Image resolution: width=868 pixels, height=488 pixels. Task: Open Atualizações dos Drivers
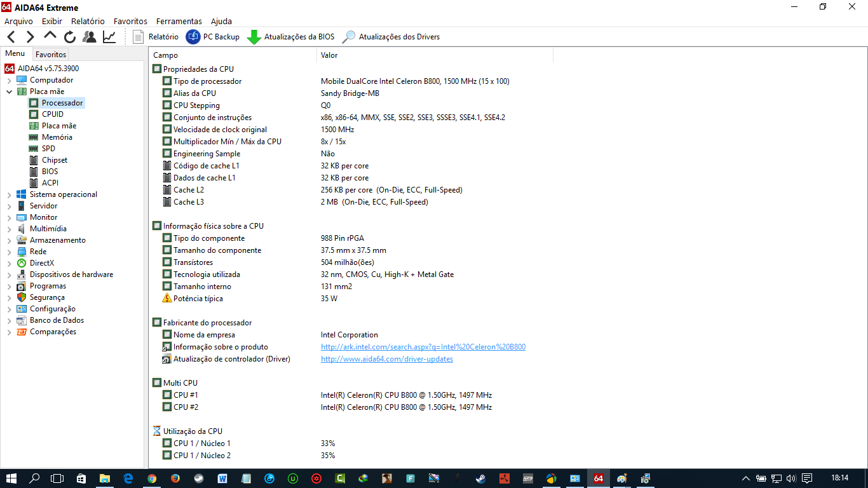pos(391,37)
